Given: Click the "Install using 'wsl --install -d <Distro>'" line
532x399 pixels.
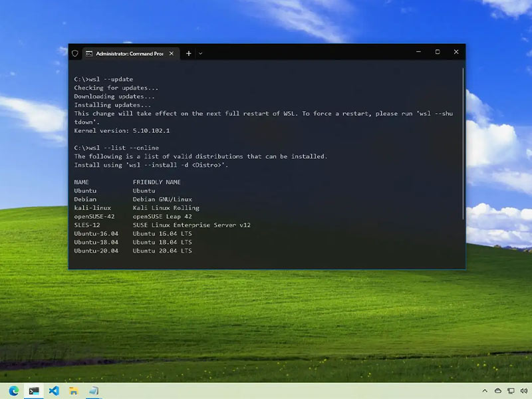Looking at the screenshot, I should (x=151, y=165).
